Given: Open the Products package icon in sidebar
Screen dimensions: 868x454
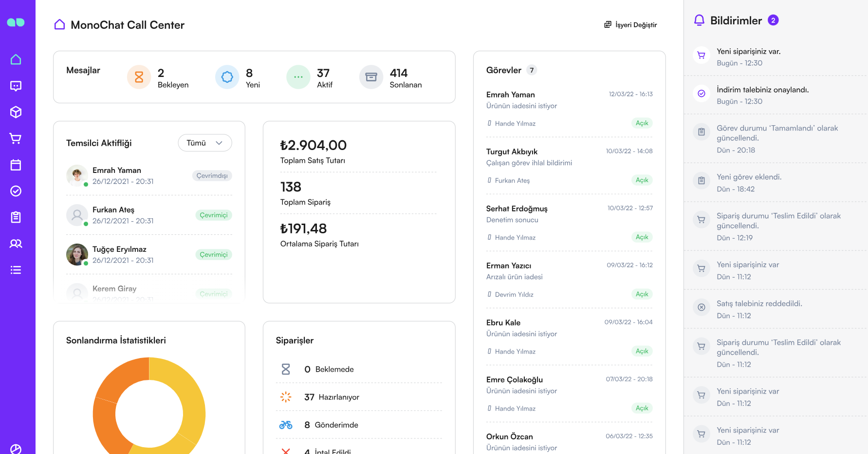Looking at the screenshot, I should coord(16,112).
